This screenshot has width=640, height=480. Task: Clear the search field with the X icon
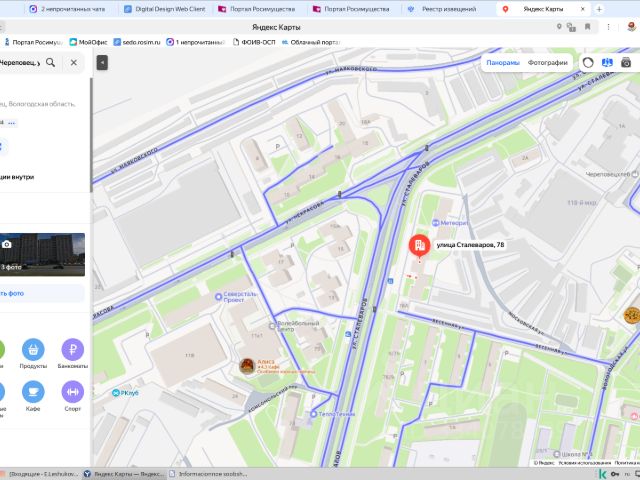(74, 62)
